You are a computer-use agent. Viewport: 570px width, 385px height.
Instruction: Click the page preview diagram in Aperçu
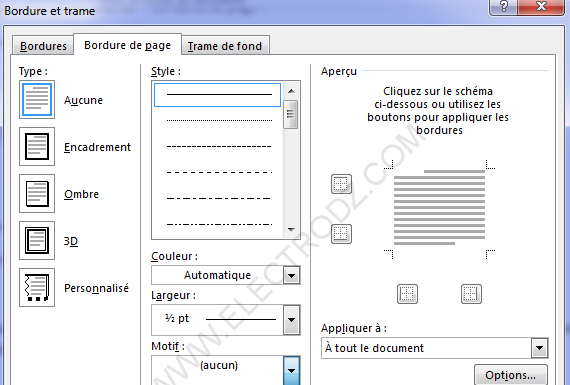tap(439, 209)
